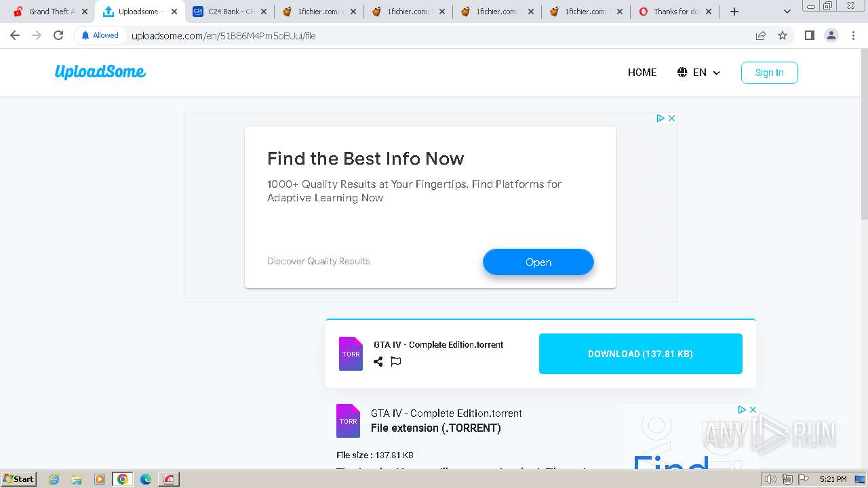
Task: Expand the tab search chevron
Action: (x=787, y=12)
